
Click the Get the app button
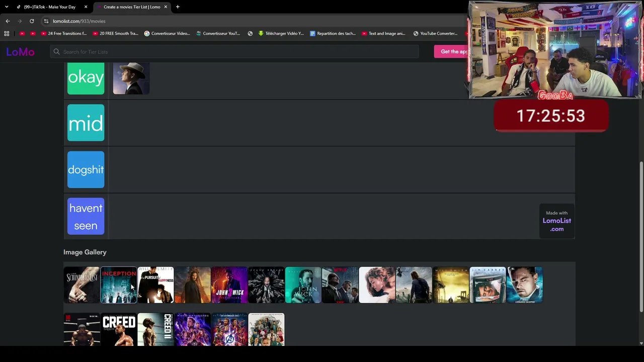452,52
